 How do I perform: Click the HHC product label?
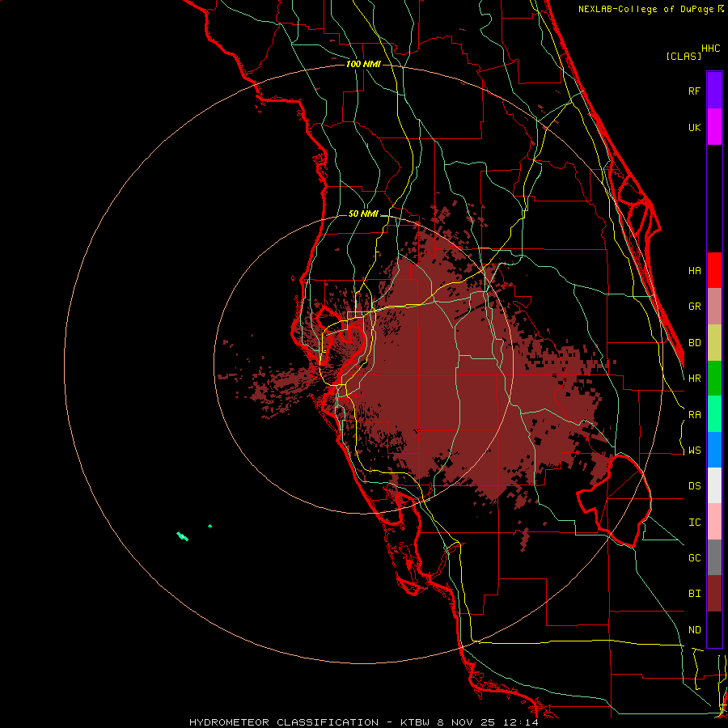tap(711, 49)
